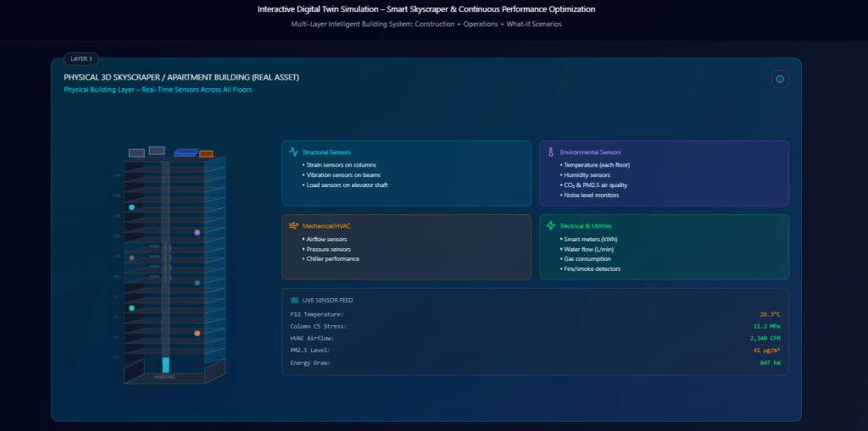This screenshot has height=431, width=868.
Task: Click the info icon in Layer 1 panel
Action: pos(780,79)
